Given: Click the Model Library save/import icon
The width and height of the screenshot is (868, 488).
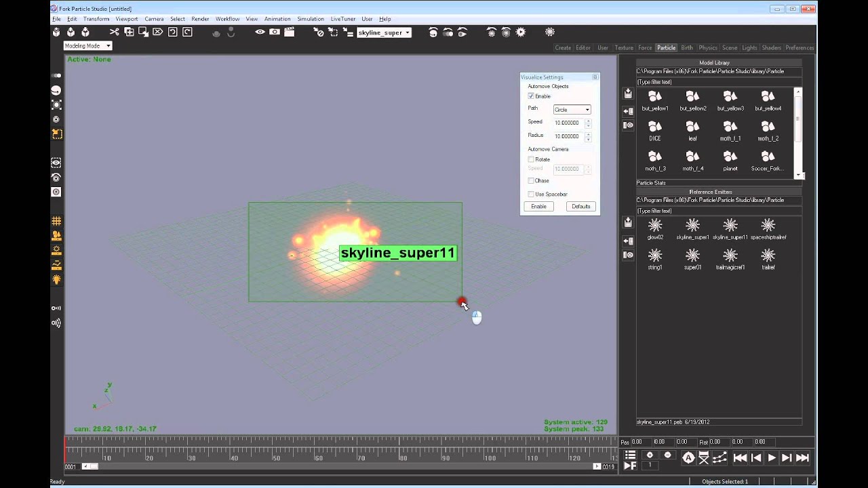Looking at the screenshot, I should pos(628,94).
